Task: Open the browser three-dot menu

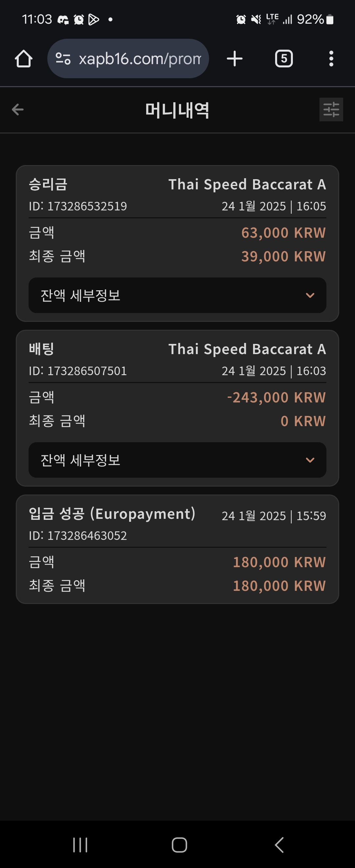Action: [331, 59]
